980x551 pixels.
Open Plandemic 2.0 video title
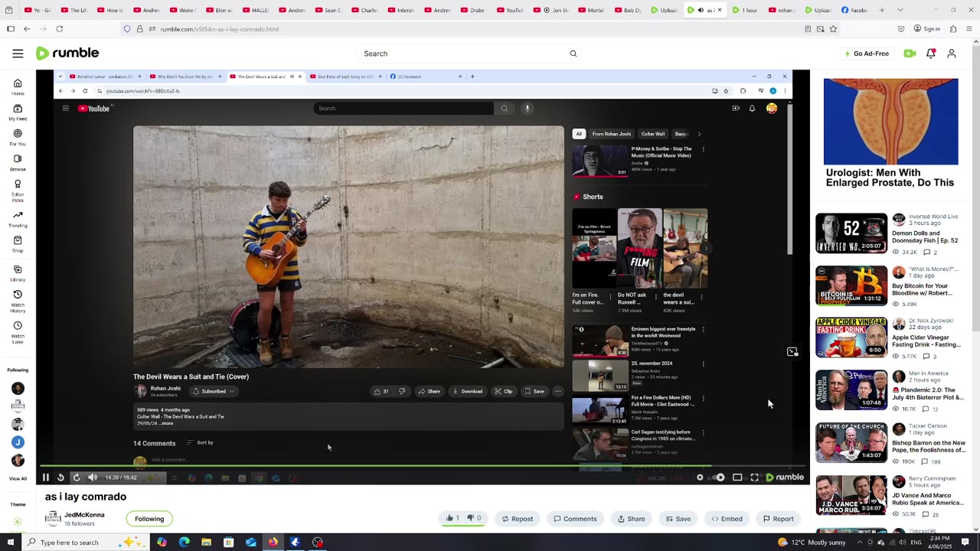pos(928,393)
